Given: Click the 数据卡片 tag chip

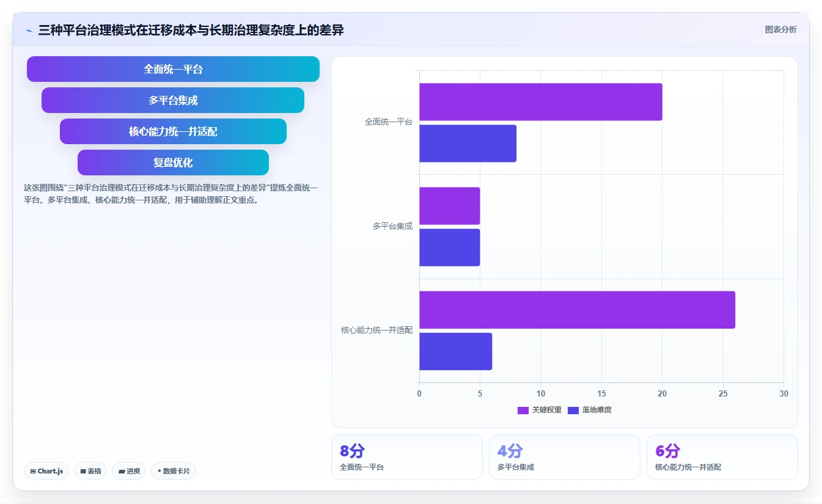Looking at the screenshot, I should pos(174,471).
